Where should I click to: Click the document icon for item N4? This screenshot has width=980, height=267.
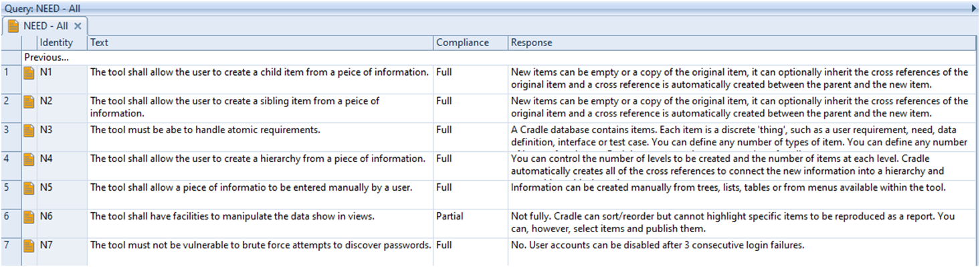point(29,159)
